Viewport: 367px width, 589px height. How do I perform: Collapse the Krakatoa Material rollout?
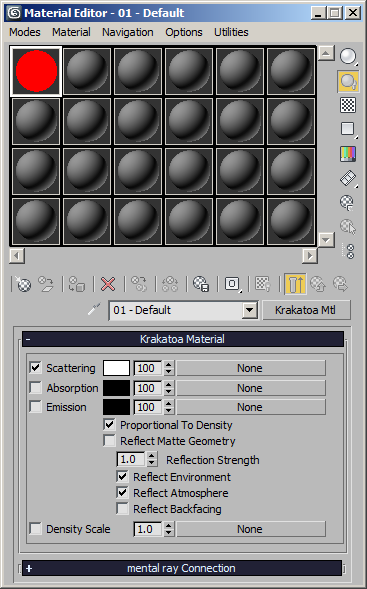(183, 339)
